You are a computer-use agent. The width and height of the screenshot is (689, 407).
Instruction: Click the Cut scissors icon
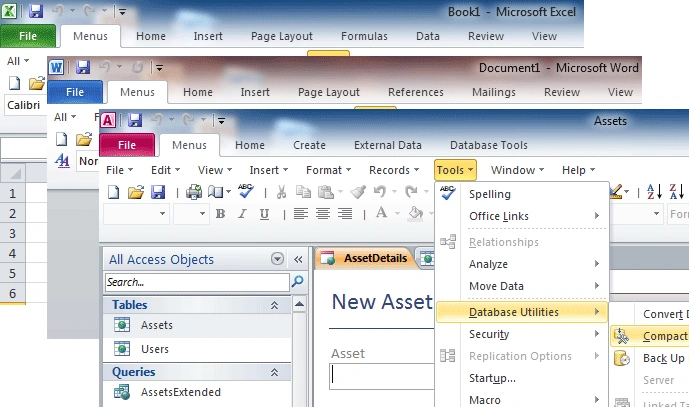(x=282, y=192)
